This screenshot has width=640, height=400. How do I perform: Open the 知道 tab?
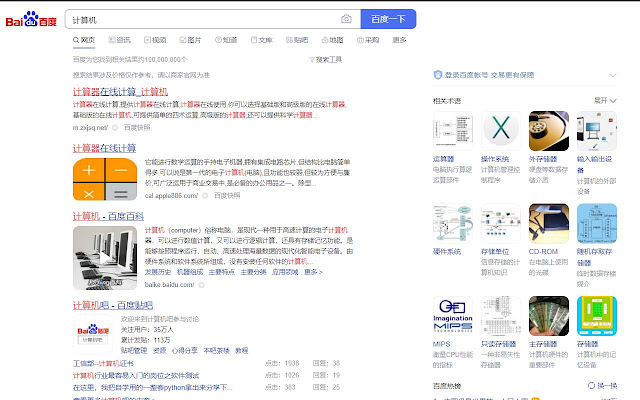click(x=226, y=40)
